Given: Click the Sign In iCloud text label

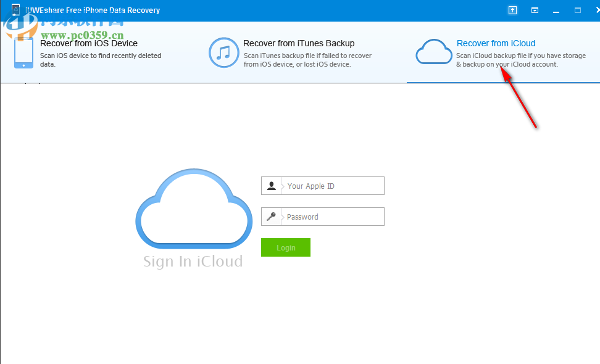Looking at the screenshot, I should click(x=194, y=261).
